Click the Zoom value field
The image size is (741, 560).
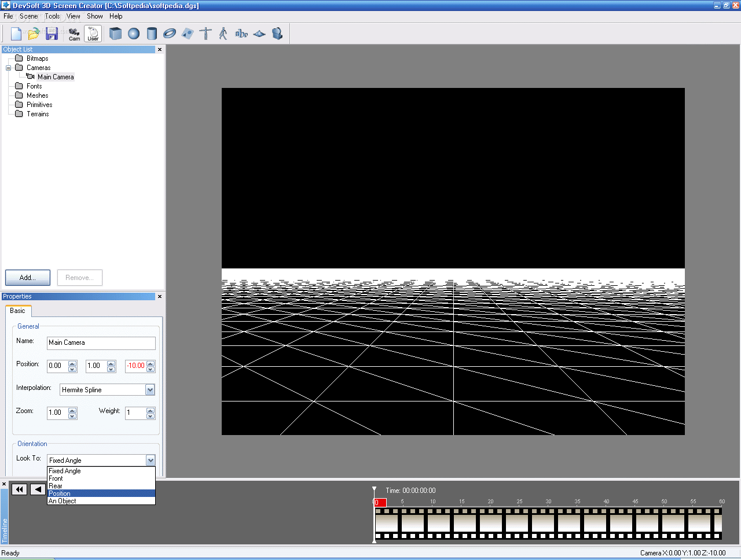58,413
